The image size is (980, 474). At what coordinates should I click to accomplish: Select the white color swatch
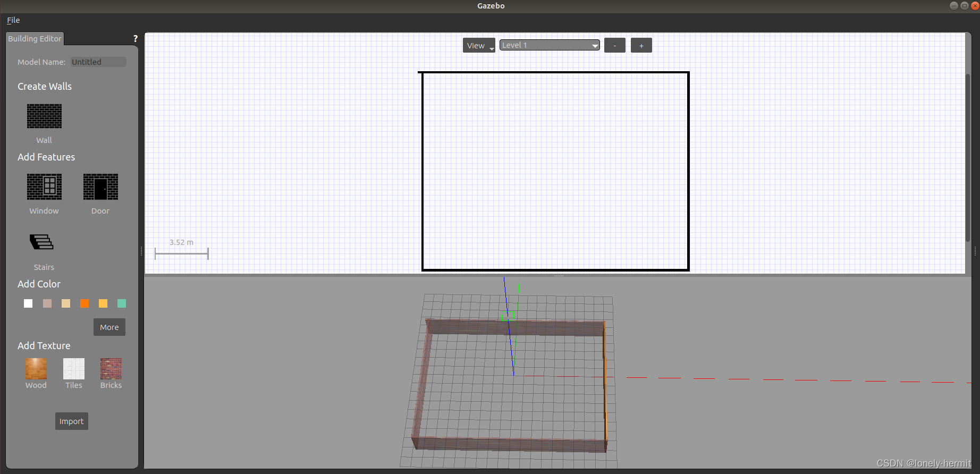[x=28, y=303]
